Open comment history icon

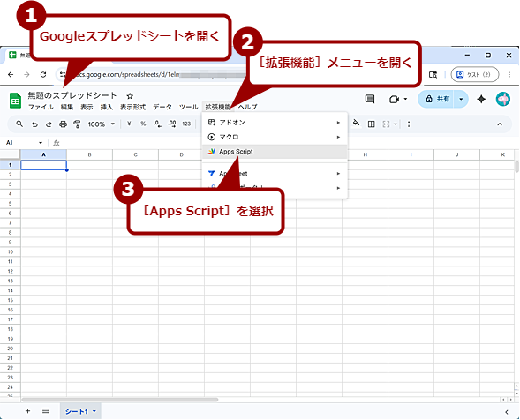370,99
